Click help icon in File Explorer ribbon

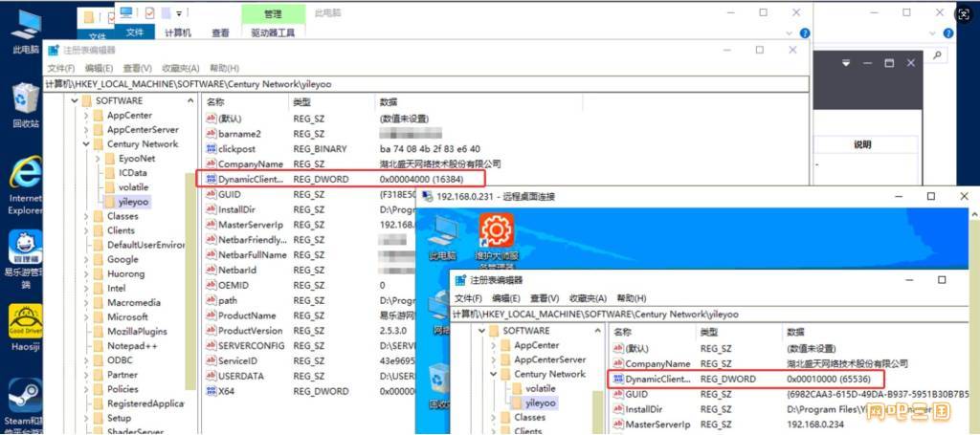805,33
